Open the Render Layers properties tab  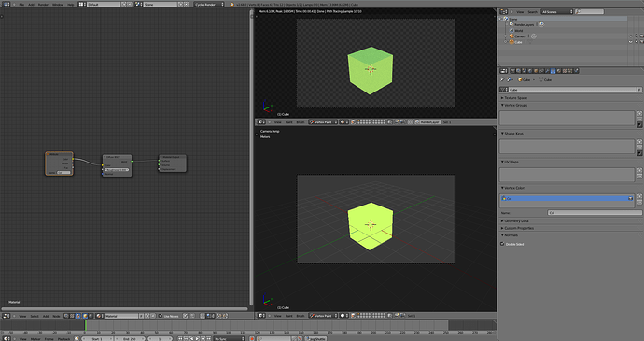point(518,71)
